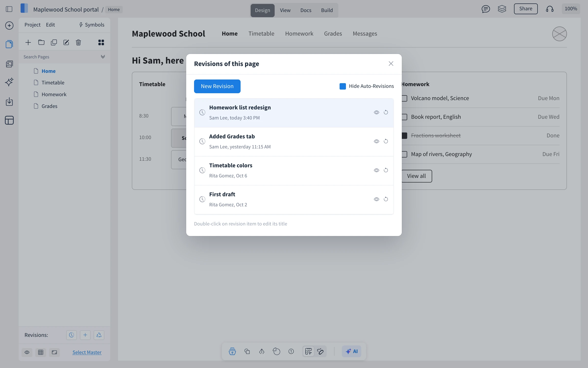Close the Revisions of this page dialog

pyautogui.click(x=391, y=64)
